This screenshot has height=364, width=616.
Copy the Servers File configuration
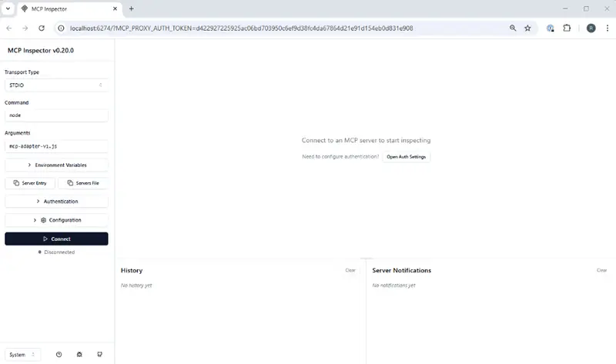coord(83,183)
